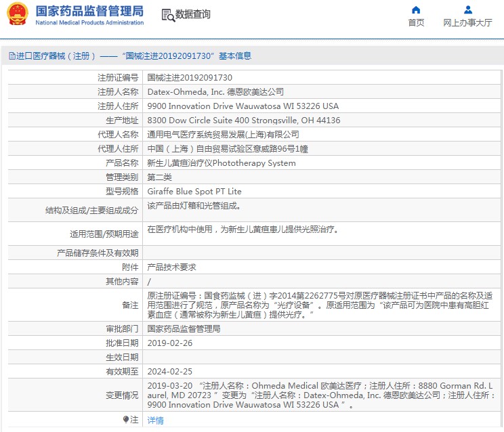The width and height of the screenshot is (504, 432).
Task: Click the 产品储存条件及有效期 label
Action: [98, 253]
